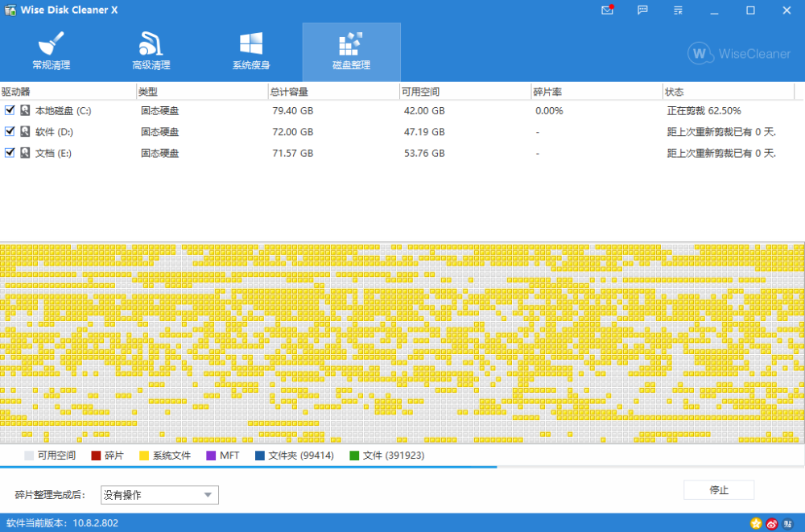Switch to the 高级清理 tab label
Viewport: 805px width, 532px height.
pos(151,65)
